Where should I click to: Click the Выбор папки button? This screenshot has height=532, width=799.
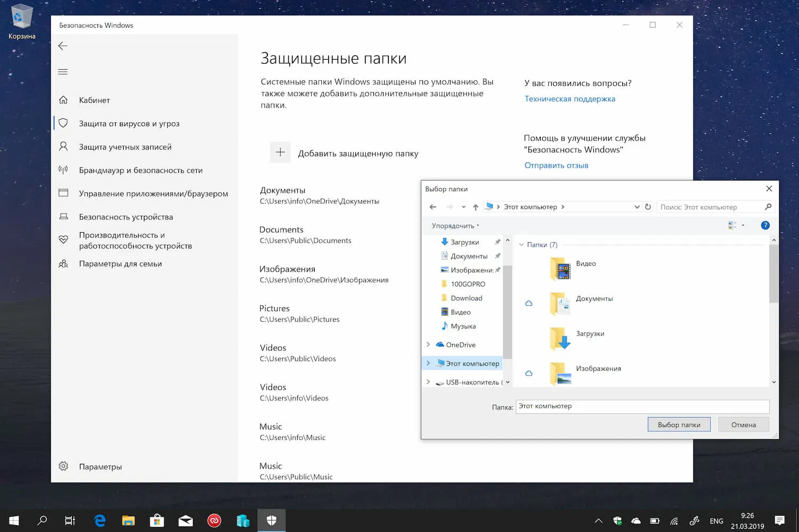pyautogui.click(x=679, y=424)
